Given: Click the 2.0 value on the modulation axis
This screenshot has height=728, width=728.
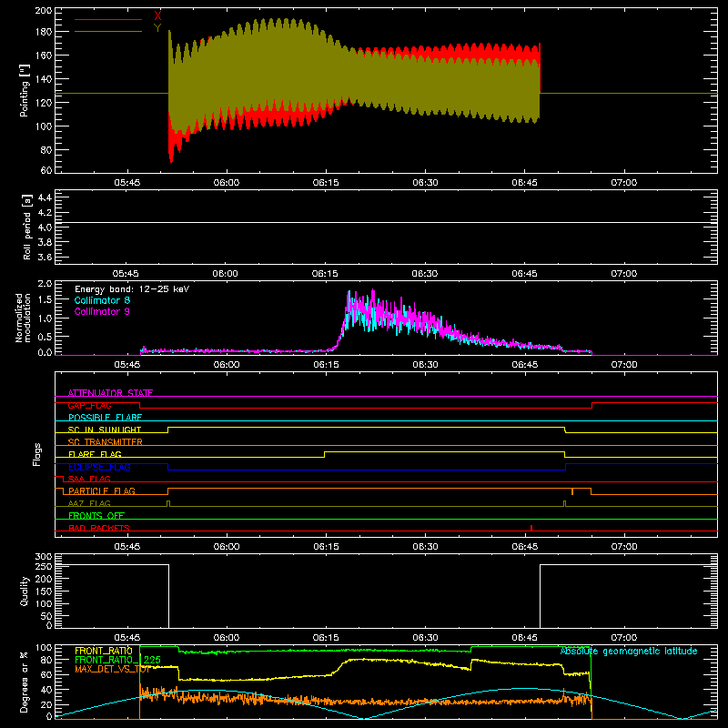Looking at the screenshot, I should (45, 284).
